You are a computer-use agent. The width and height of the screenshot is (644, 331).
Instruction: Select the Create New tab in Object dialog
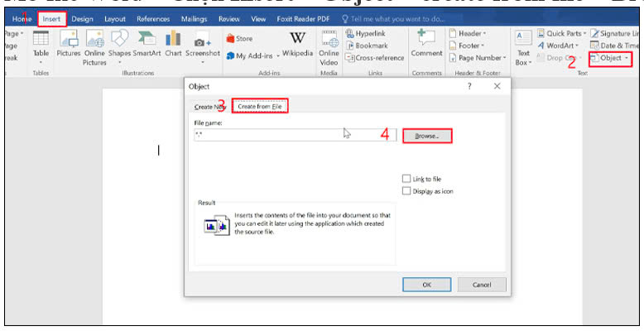point(209,107)
